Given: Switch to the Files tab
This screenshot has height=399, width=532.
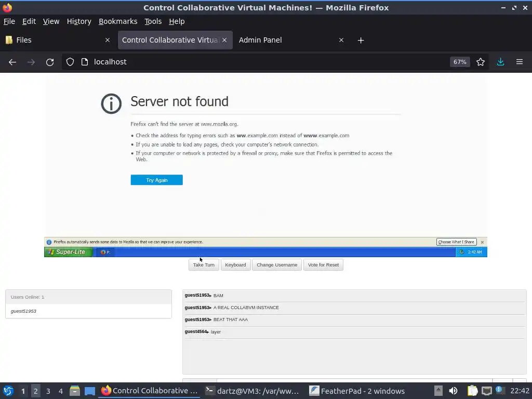Looking at the screenshot, I should [x=58, y=40].
